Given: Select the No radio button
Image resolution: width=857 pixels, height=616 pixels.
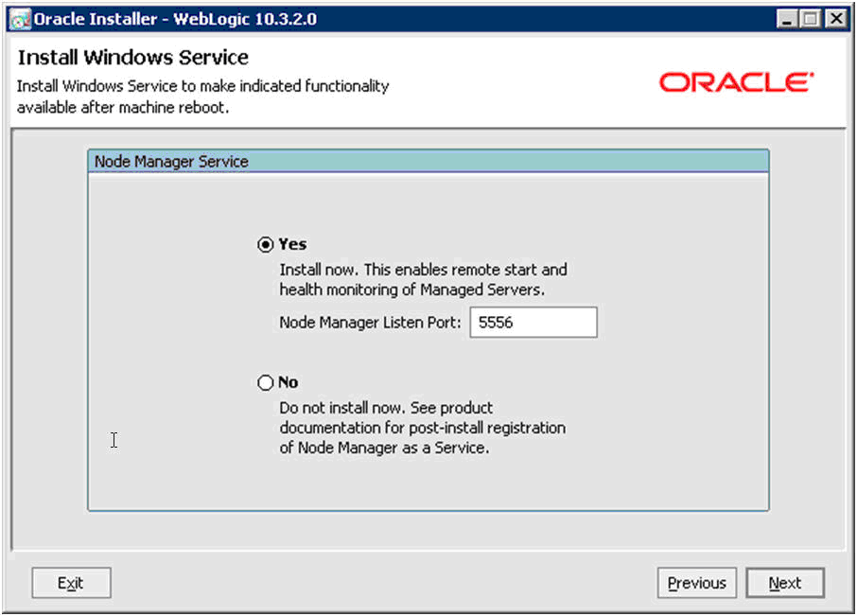Looking at the screenshot, I should point(266,382).
